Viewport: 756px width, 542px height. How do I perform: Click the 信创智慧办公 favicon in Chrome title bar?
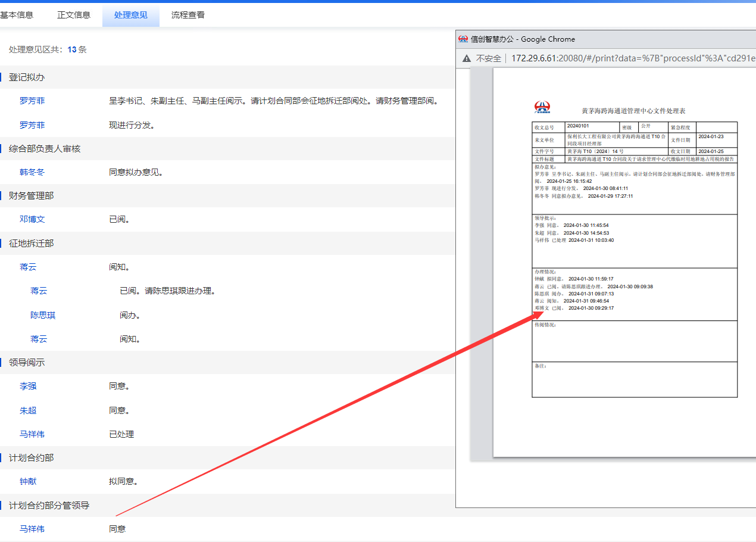pos(463,39)
